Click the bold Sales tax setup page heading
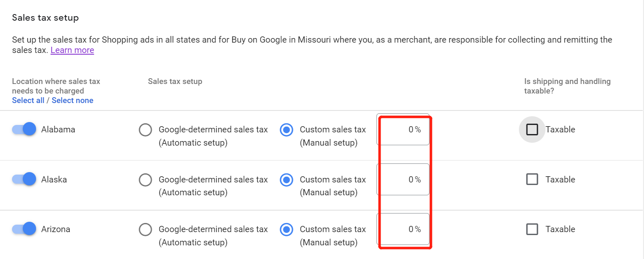This screenshot has width=644, height=259. tap(45, 18)
